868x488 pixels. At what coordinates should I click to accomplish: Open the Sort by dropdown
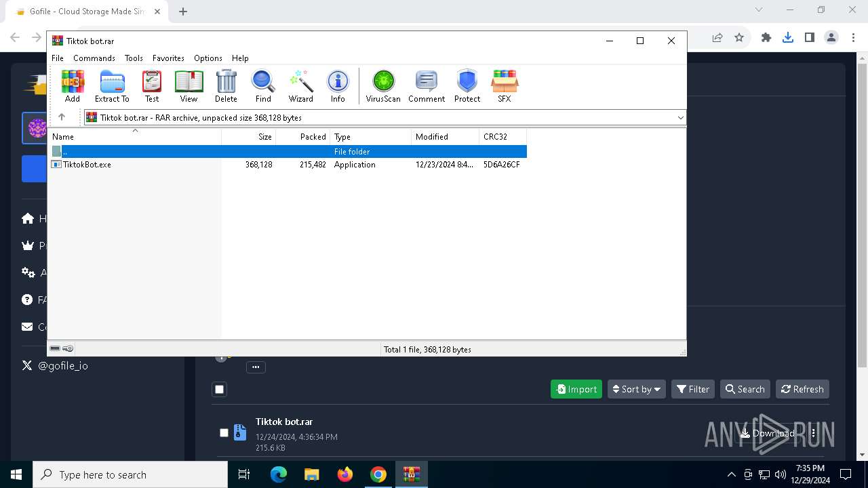[x=637, y=389]
